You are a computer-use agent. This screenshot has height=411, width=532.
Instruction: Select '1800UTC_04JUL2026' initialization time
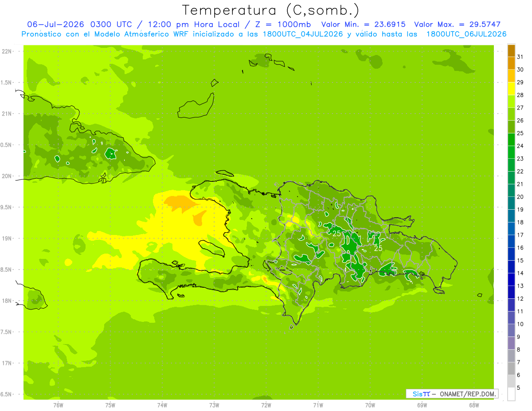pyautogui.click(x=302, y=34)
